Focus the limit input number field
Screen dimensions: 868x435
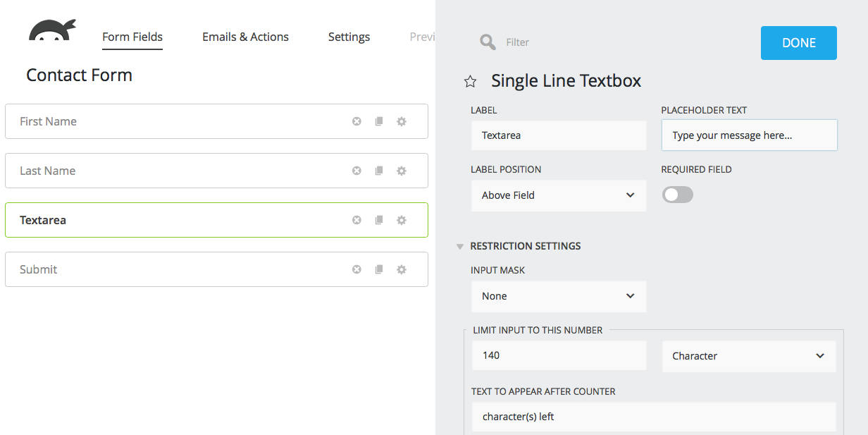tap(558, 355)
